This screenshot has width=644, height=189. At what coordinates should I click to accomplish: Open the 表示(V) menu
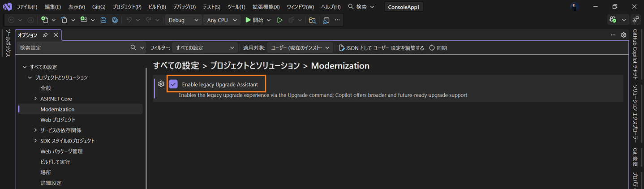tap(77, 7)
